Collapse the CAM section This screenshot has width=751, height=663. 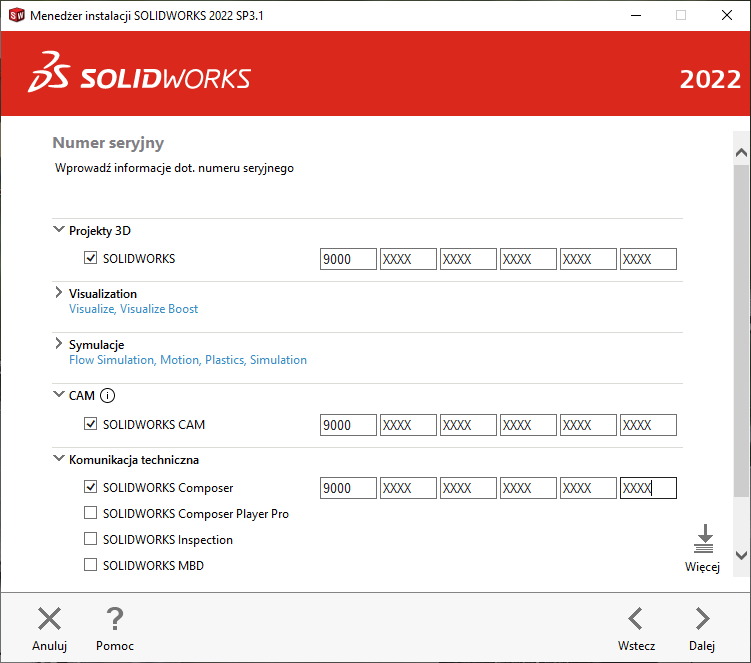[58, 395]
